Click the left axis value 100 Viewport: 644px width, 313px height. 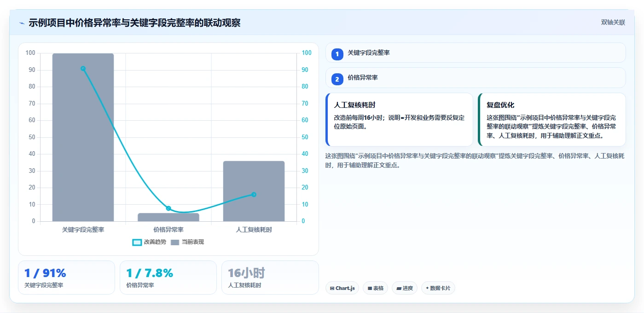[x=30, y=53]
